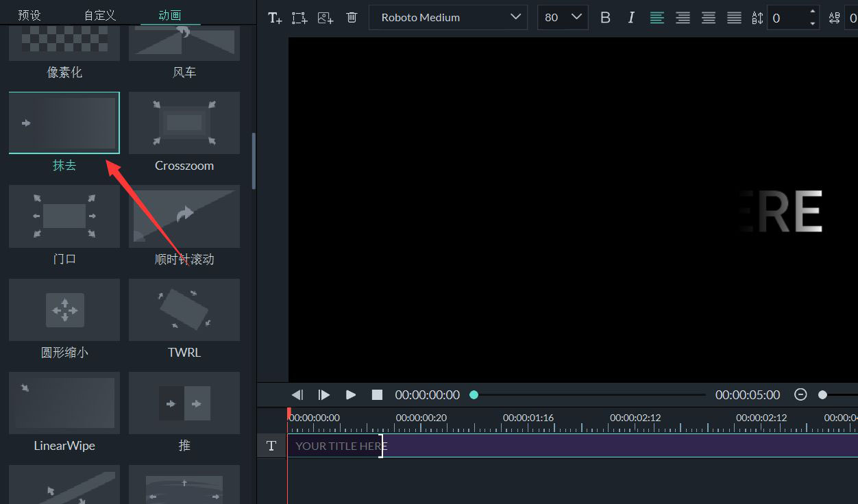Enable left text alignment
Screen dimensions: 858x504
coord(657,18)
